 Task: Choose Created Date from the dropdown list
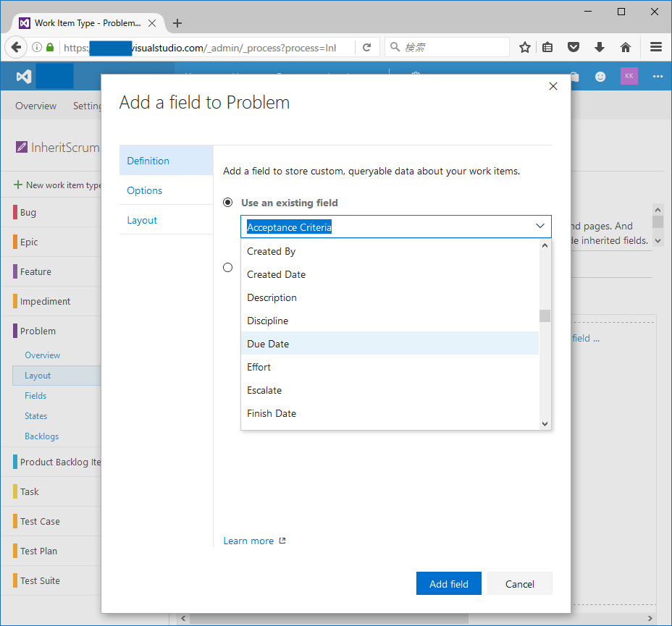point(390,274)
